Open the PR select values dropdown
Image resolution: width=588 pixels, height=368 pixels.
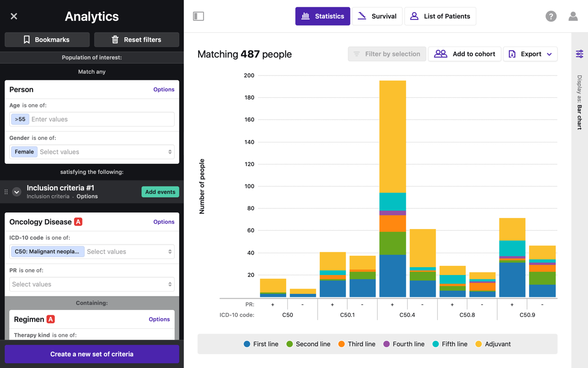click(92, 284)
